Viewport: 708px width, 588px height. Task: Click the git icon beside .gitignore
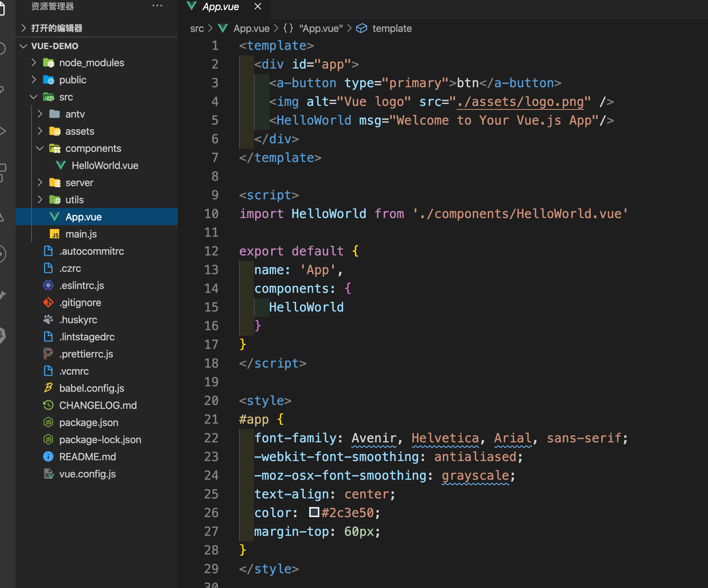[48, 303]
